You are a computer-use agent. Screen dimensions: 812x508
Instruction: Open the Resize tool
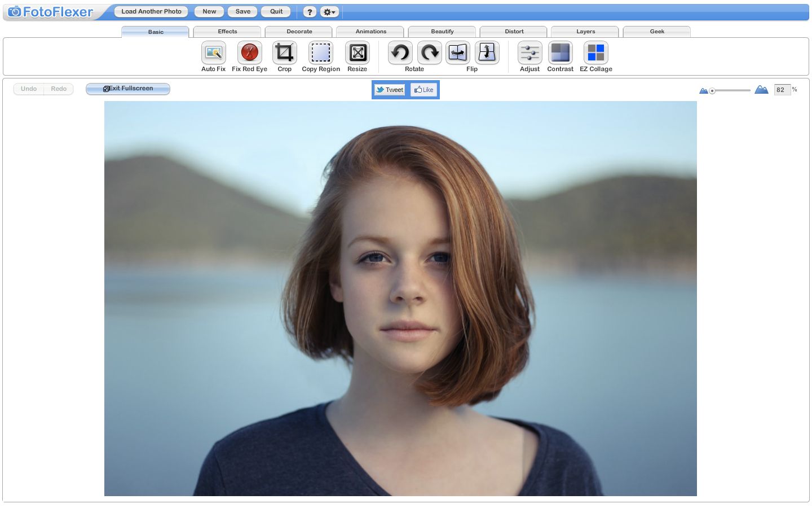(358, 53)
